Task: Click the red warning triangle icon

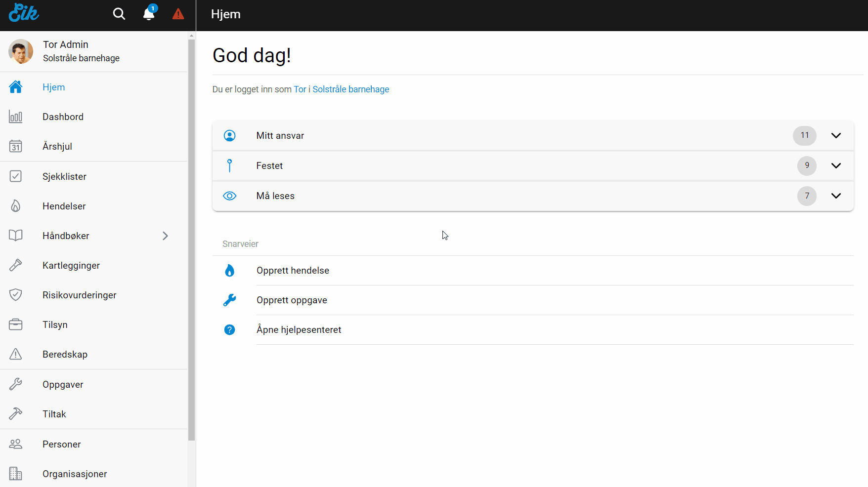Action: point(178,14)
